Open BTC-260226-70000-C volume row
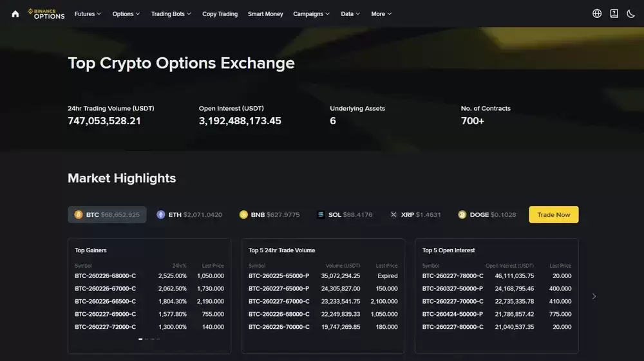This screenshot has height=361, width=644. (x=323, y=326)
